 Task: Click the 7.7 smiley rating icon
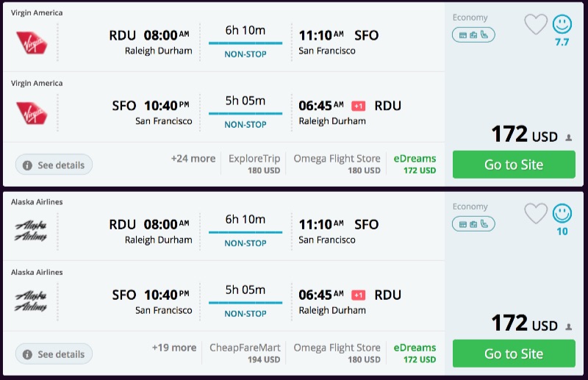point(562,24)
